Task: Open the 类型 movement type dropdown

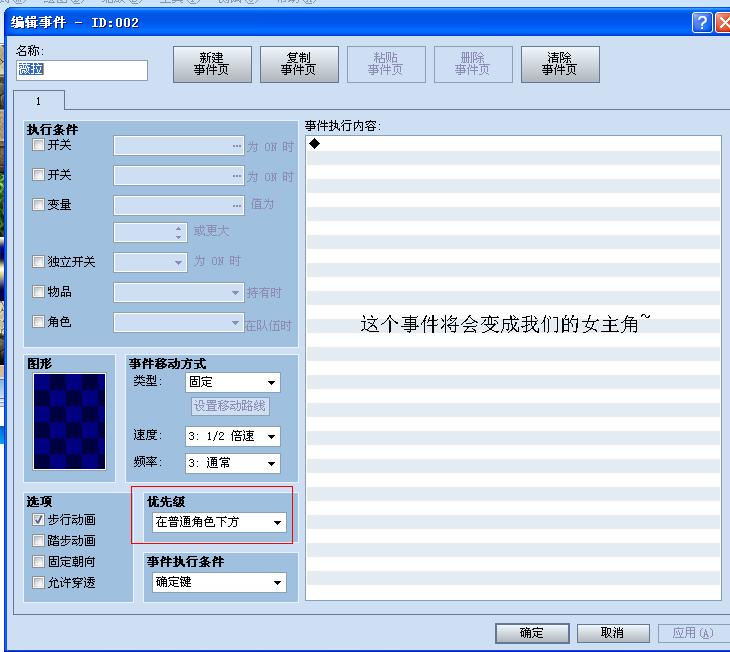Action: click(x=233, y=382)
